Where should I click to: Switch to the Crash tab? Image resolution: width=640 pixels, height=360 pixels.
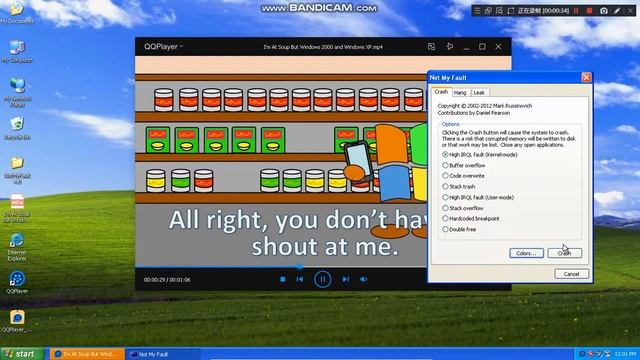(441, 92)
